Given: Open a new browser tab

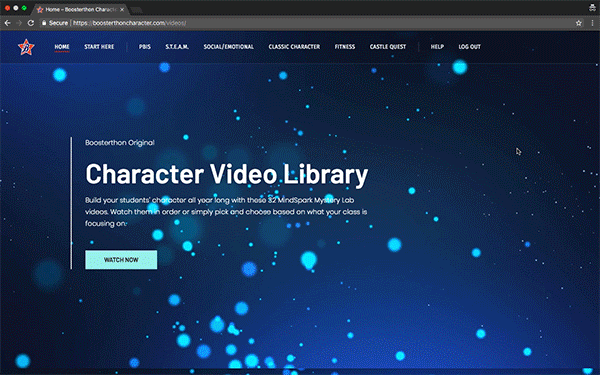Looking at the screenshot, I should pyautogui.click(x=136, y=10).
